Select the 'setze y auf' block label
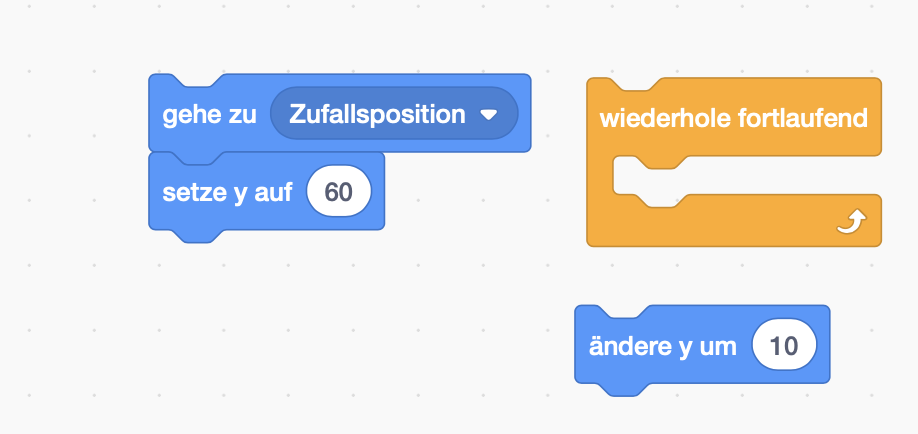This screenshot has height=434, width=918. coord(227,192)
